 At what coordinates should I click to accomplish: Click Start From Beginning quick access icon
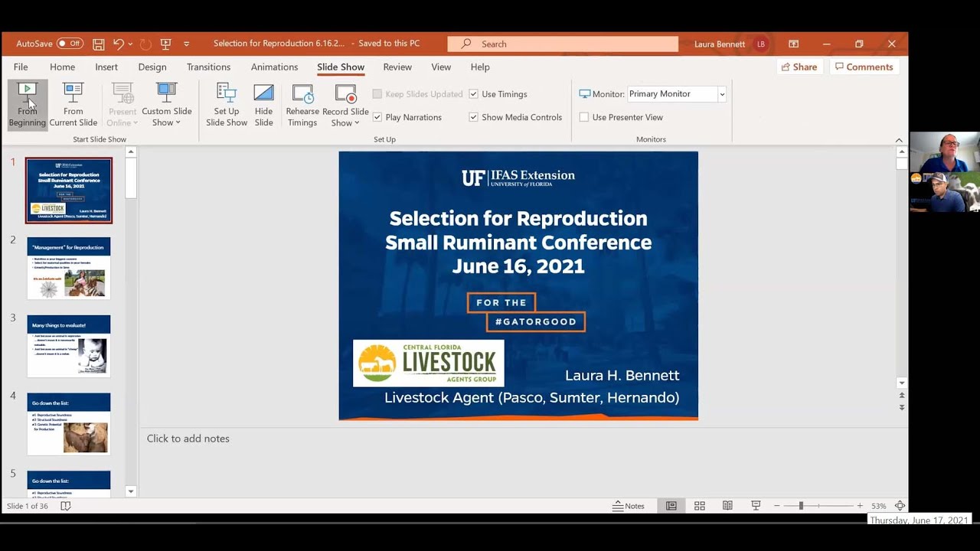coord(165,44)
